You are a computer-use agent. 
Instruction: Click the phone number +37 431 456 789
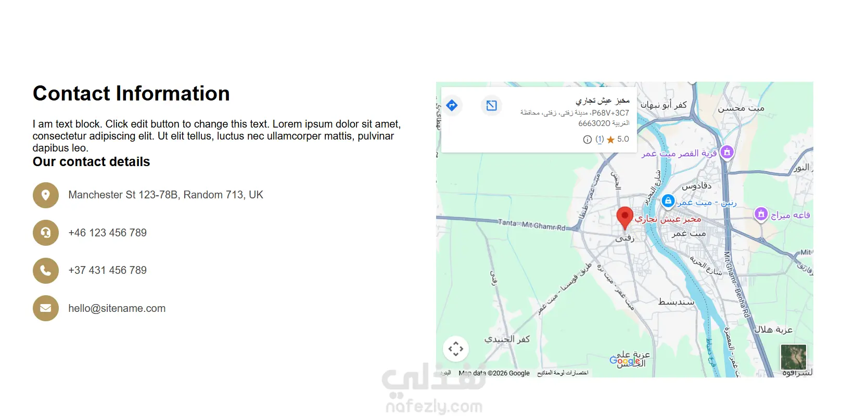pyautogui.click(x=108, y=270)
